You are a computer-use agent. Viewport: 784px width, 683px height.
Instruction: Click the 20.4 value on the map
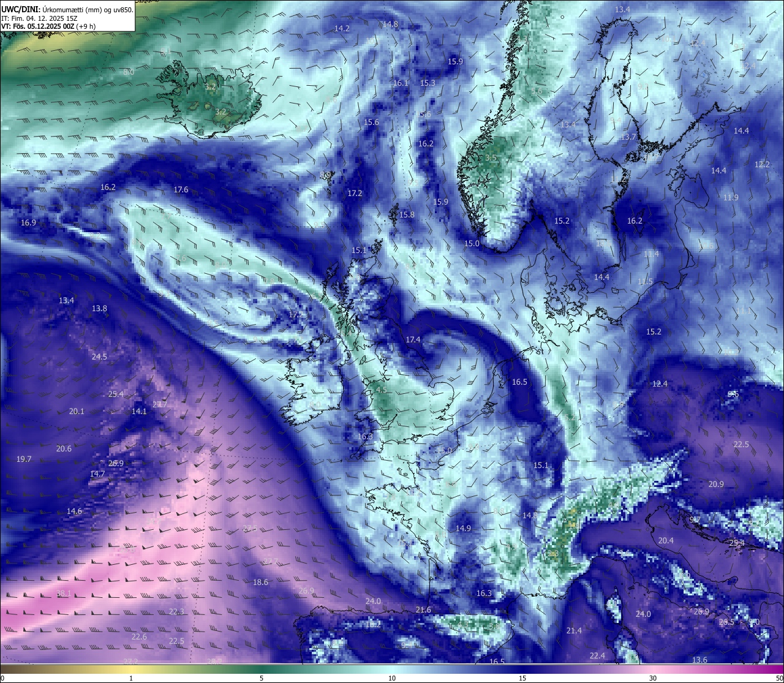coord(666,541)
